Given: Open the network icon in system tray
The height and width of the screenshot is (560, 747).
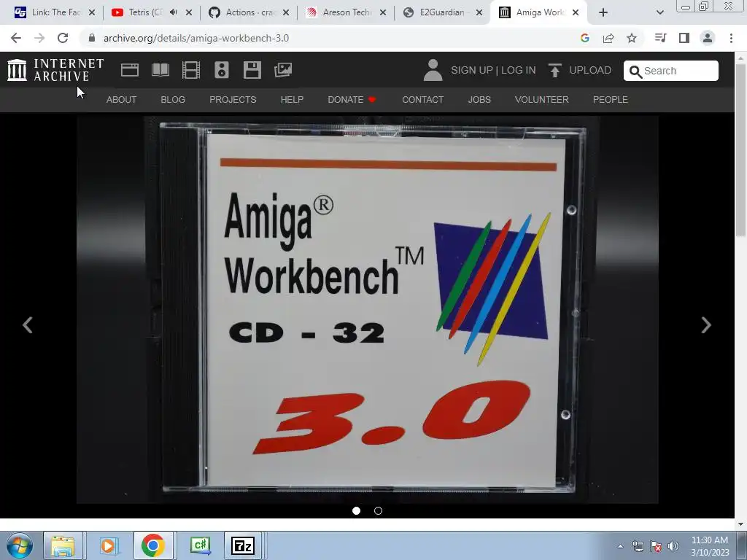Looking at the screenshot, I should pos(638,546).
